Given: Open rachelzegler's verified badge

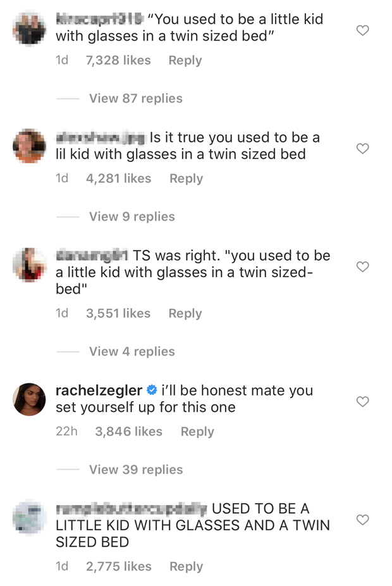Looking at the screenshot, I should click(152, 391).
